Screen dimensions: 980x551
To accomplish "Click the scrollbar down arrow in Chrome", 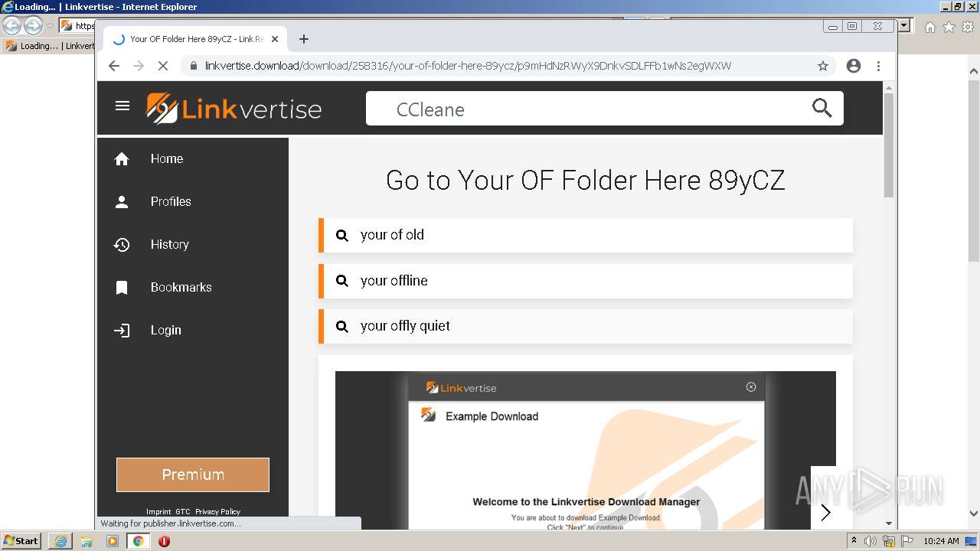I will tap(888, 523).
